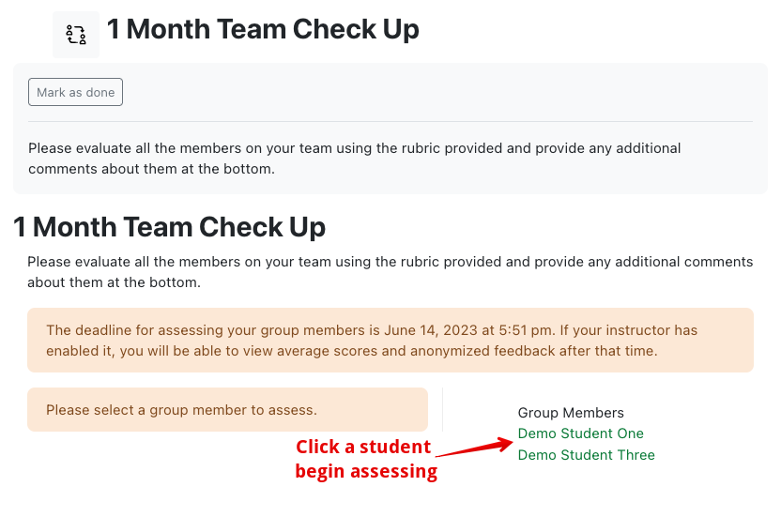The width and height of the screenshot is (781, 532).
Task: Click the Mark as done button
Action: pyautogui.click(x=75, y=92)
